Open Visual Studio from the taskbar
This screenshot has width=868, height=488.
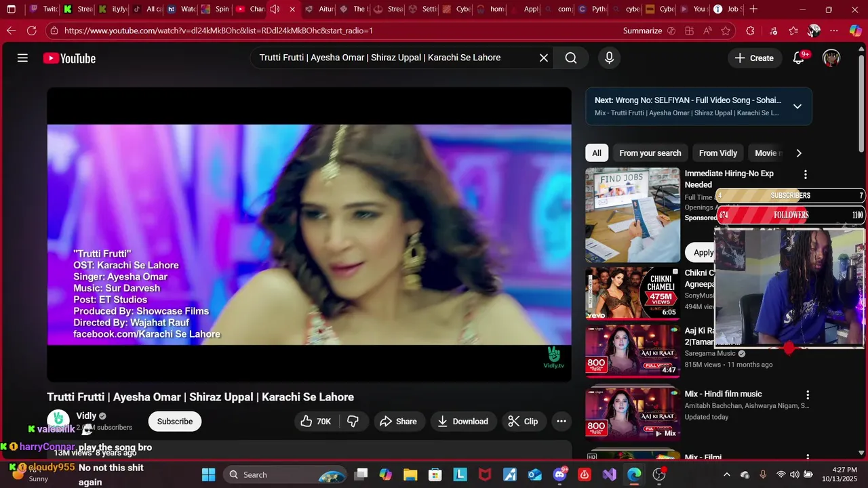pyautogui.click(x=610, y=474)
